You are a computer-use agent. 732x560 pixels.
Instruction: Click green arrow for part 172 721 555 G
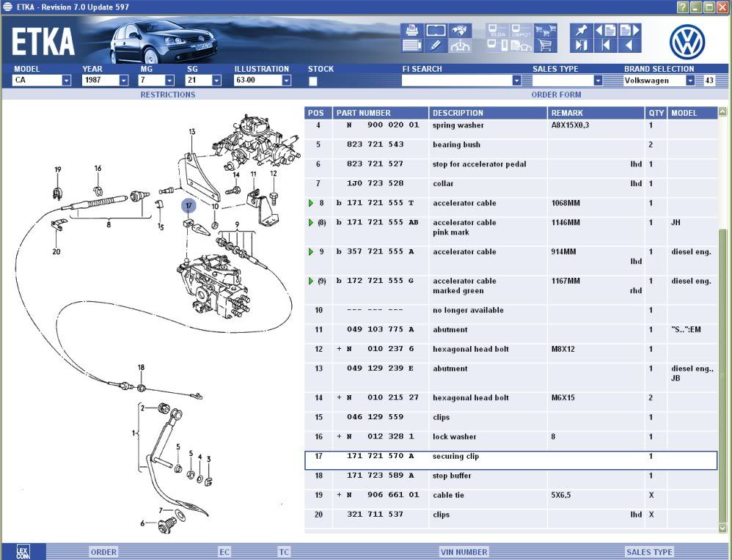tap(311, 281)
